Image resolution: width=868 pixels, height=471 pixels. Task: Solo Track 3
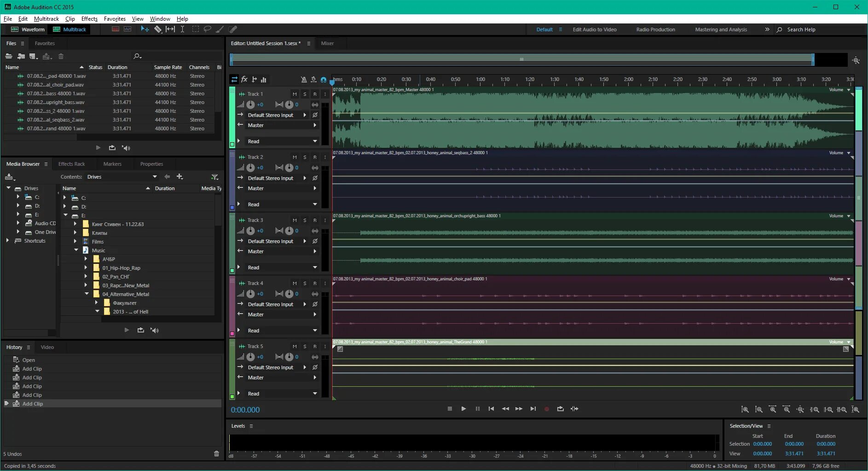click(x=305, y=220)
